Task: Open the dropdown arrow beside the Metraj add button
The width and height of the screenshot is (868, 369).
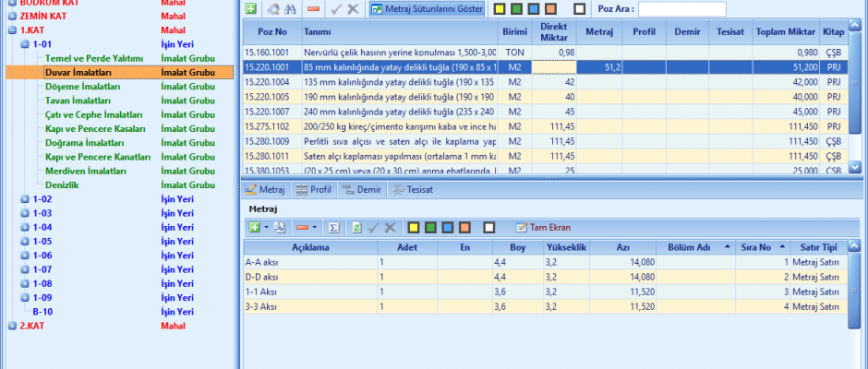Action: 265,227
